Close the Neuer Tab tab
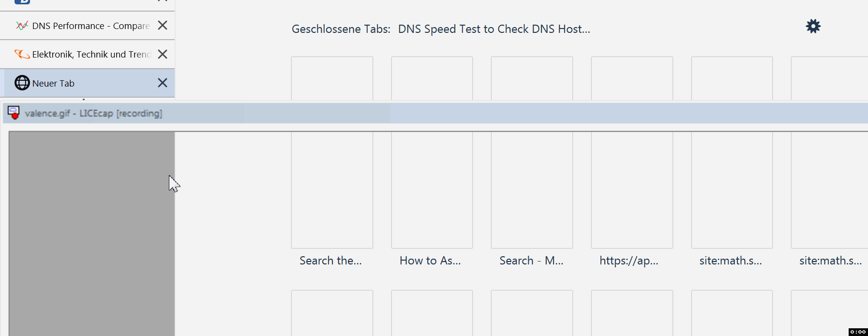Image resolution: width=868 pixels, height=336 pixels. click(163, 83)
